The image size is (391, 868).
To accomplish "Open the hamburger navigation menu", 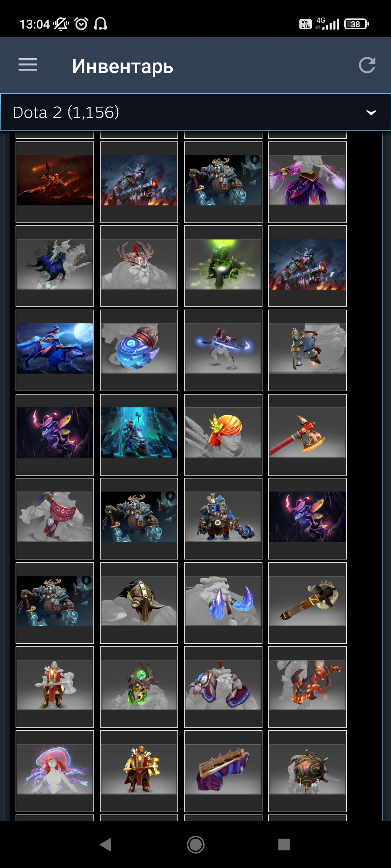I will (x=28, y=65).
